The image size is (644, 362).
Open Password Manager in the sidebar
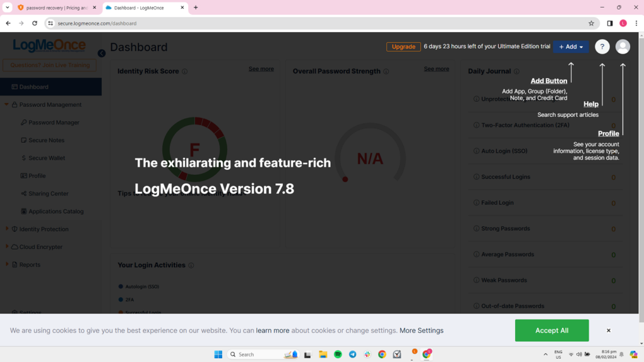[54, 123]
